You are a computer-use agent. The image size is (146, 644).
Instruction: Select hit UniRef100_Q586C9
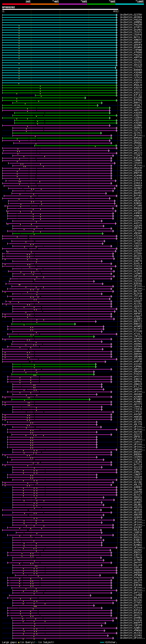131,128
